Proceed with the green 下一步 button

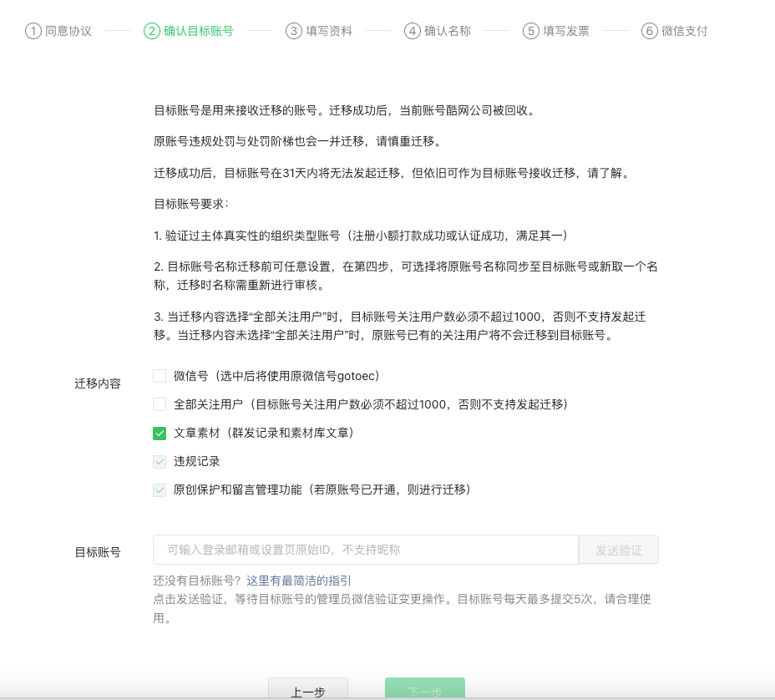(x=425, y=689)
